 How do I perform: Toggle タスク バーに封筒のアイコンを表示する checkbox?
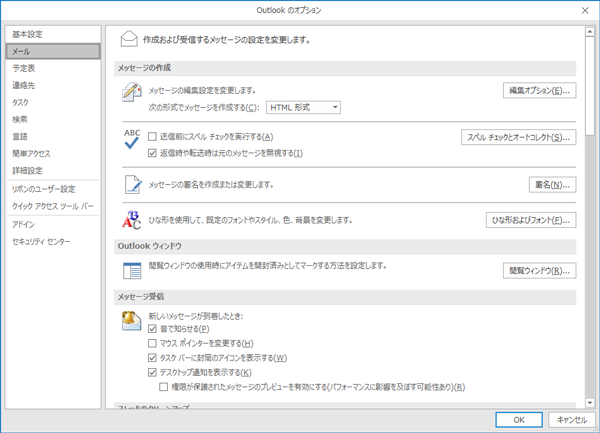(x=152, y=358)
